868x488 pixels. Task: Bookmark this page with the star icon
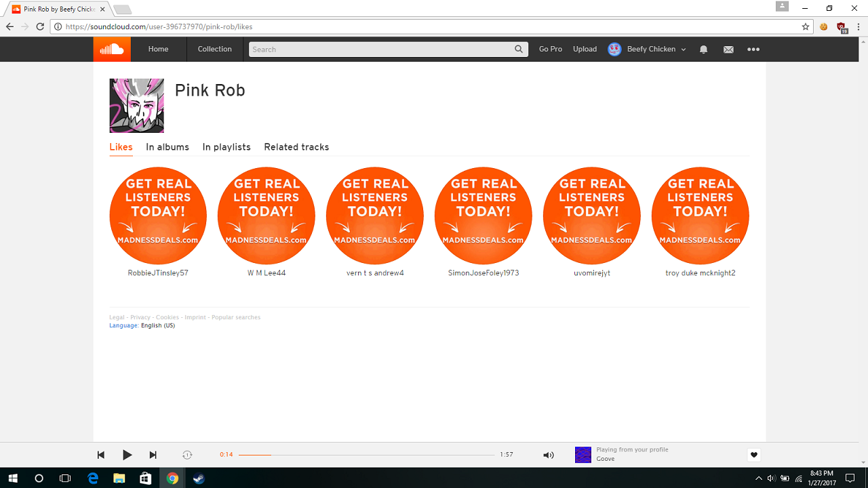point(806,26)
